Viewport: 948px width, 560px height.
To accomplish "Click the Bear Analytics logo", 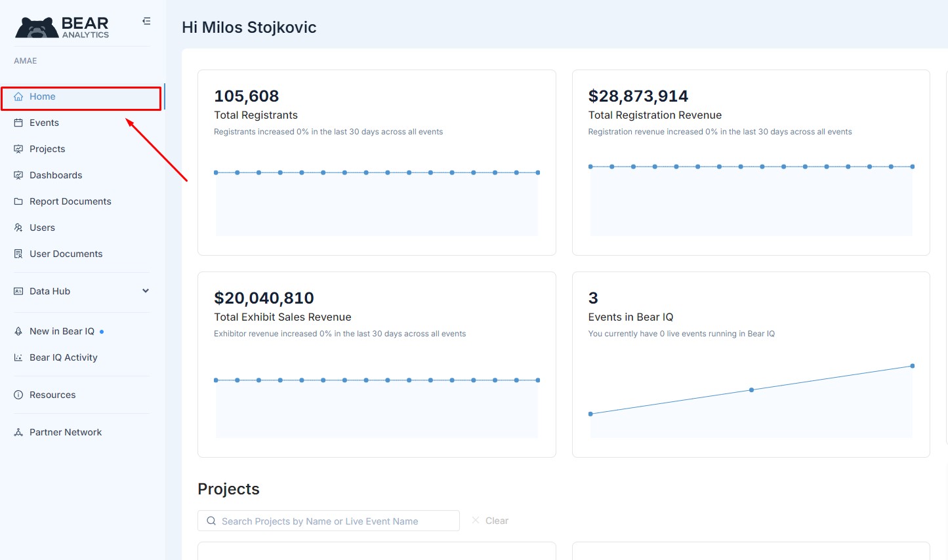I will (x=62, y=27).
